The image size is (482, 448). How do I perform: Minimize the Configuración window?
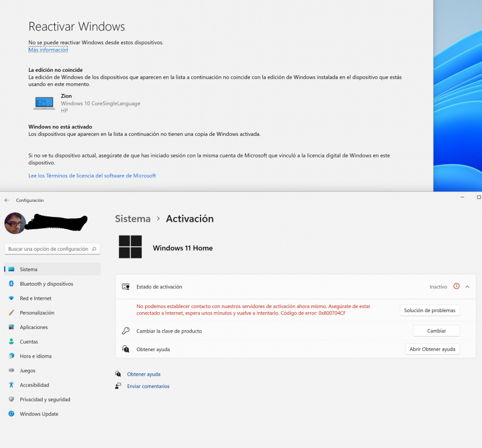(462, 197)
